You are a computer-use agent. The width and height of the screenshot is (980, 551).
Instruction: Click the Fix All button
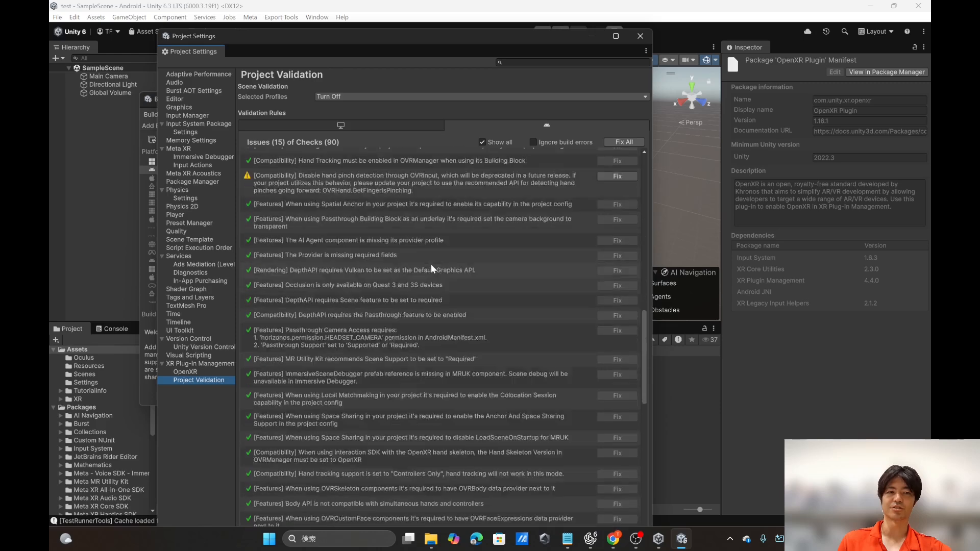pos(624,142)
